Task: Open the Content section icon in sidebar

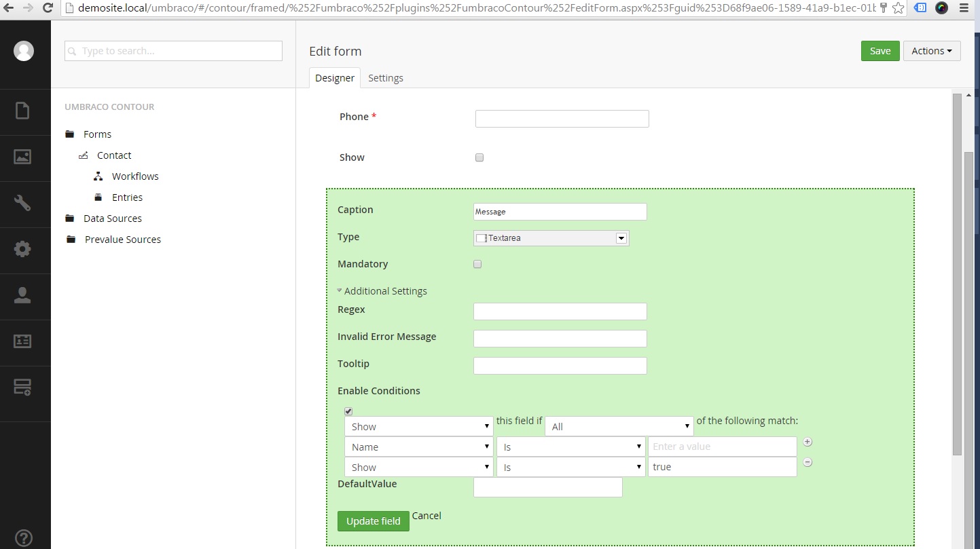Action: (x=22, y=111)
